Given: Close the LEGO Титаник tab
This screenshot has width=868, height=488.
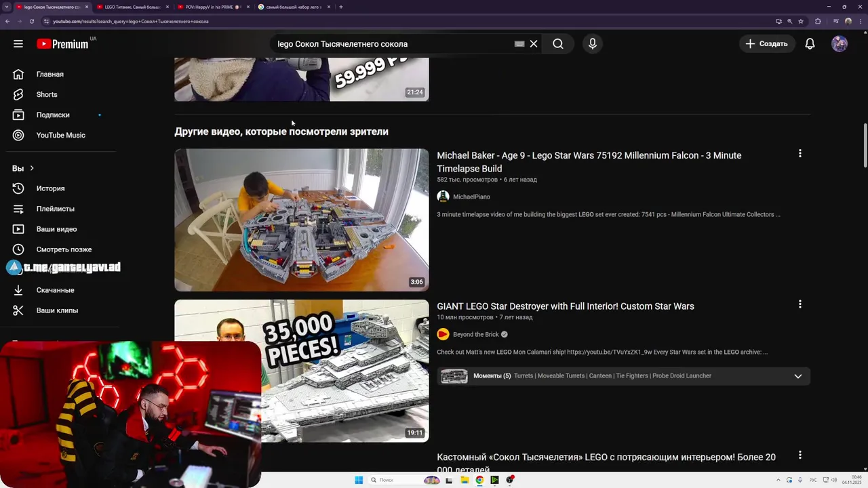Looking at the screenshot, I should click(x=167, y=7).
